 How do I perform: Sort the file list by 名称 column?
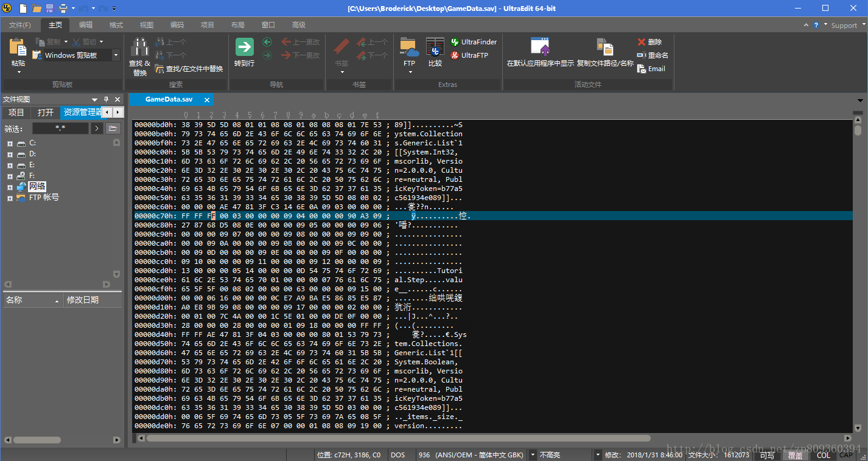[x=33, y=300]
